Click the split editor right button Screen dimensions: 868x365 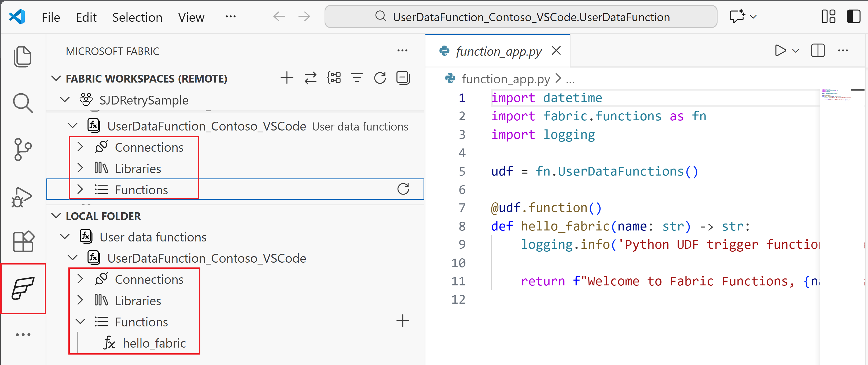tap(818, 51)
